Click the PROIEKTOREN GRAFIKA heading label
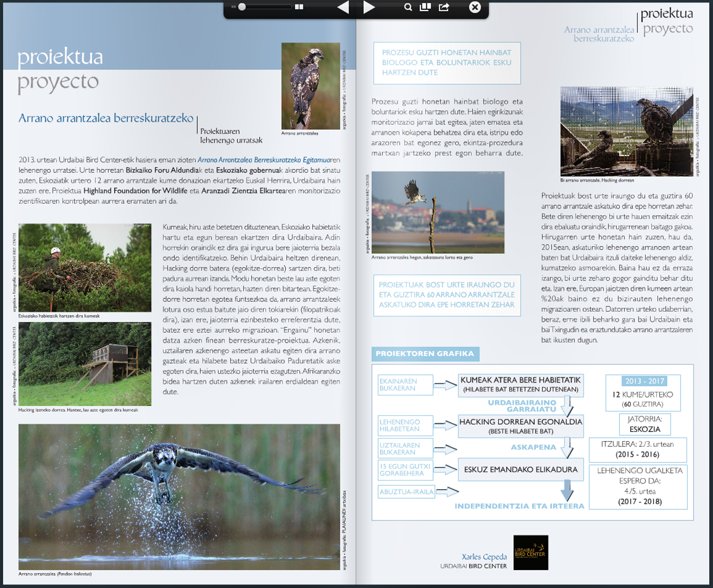713x588 pixels. (425, 354)
